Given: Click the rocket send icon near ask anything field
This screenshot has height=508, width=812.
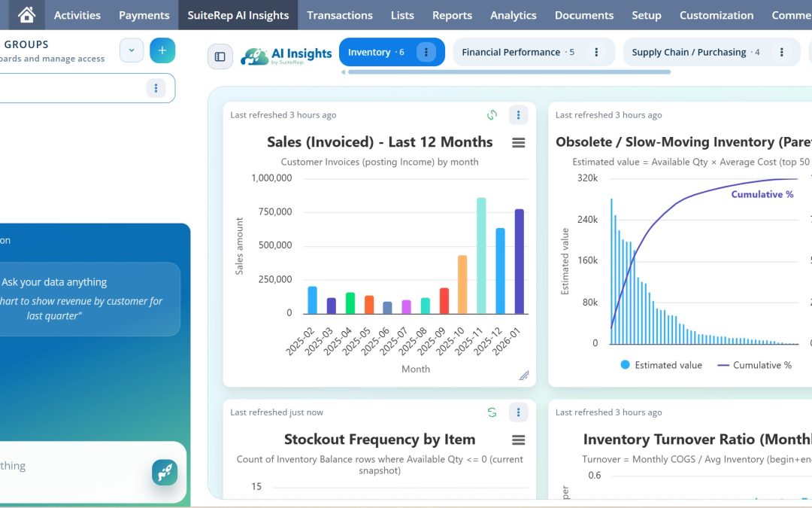Looking at the screenshot, I should (x=165, y=473).
